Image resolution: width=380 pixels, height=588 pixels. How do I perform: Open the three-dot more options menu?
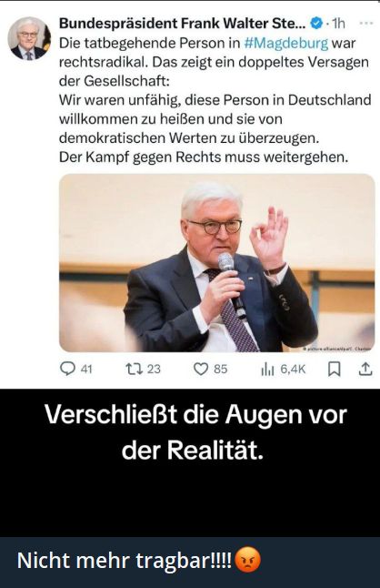click(x=365, y=24)
